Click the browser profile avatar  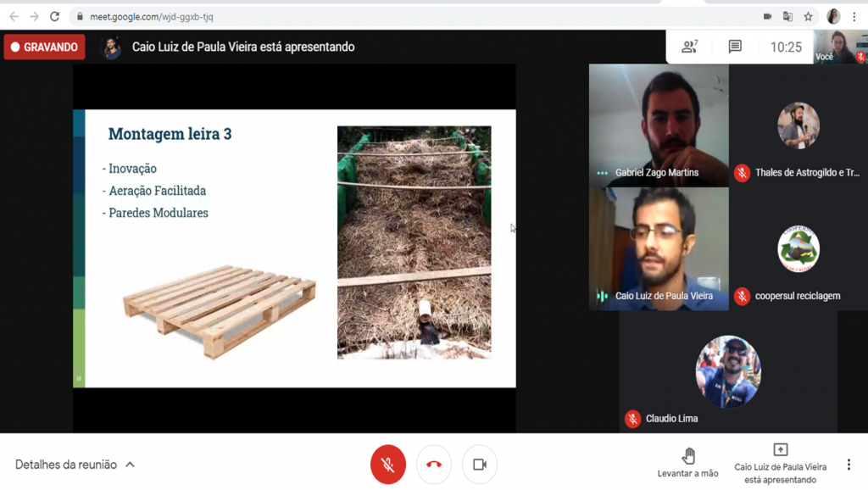tap(833, 17)
